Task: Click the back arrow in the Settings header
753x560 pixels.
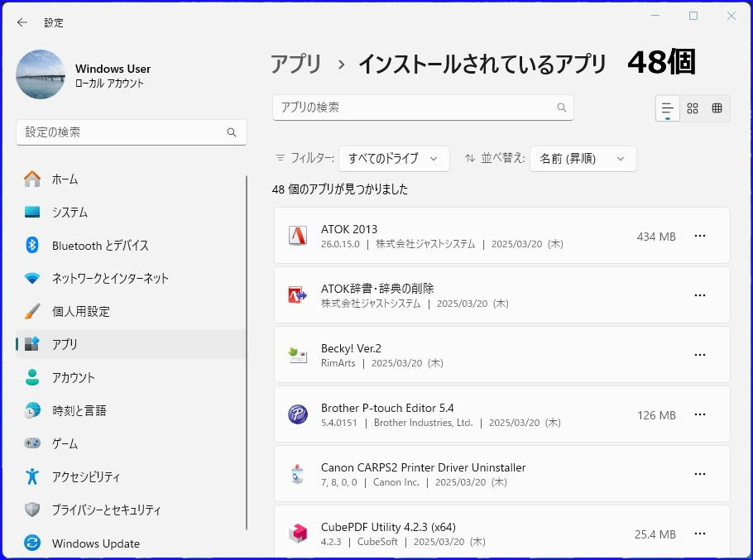Action: (x=22, y=22)
